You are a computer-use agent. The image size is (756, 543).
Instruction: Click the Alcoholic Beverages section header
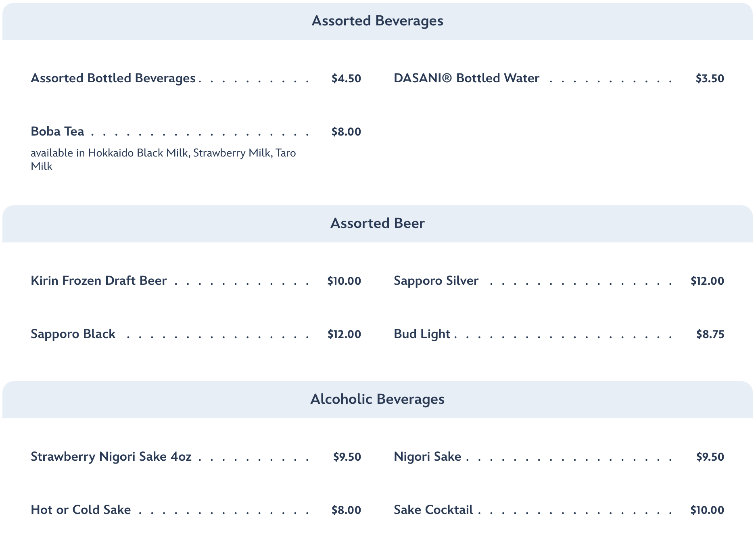coord(377,399)
